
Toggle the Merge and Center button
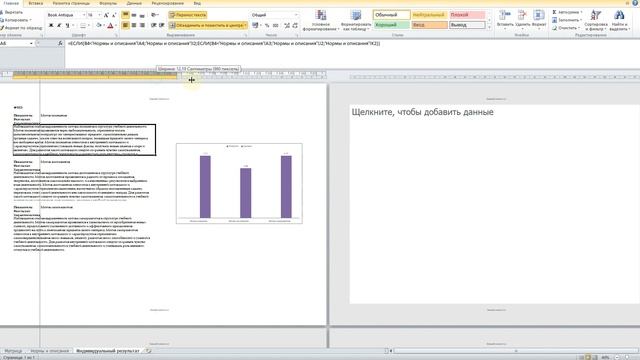tap(208, 25)
